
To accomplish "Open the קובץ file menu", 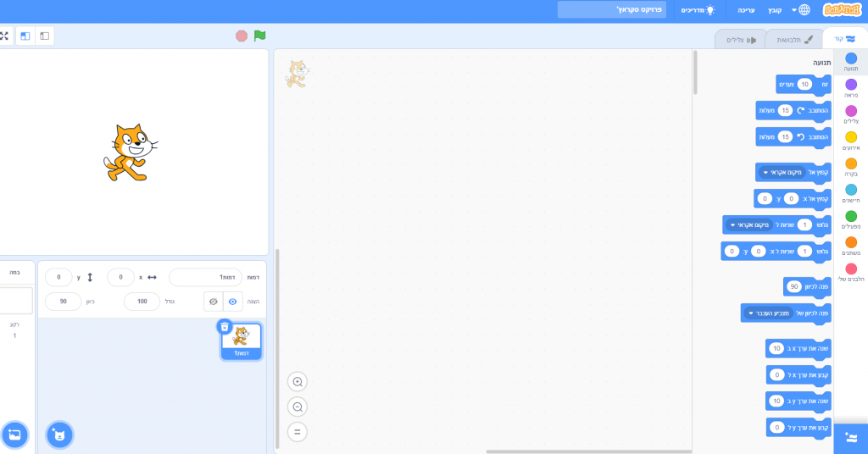I will tap(775, 10).
